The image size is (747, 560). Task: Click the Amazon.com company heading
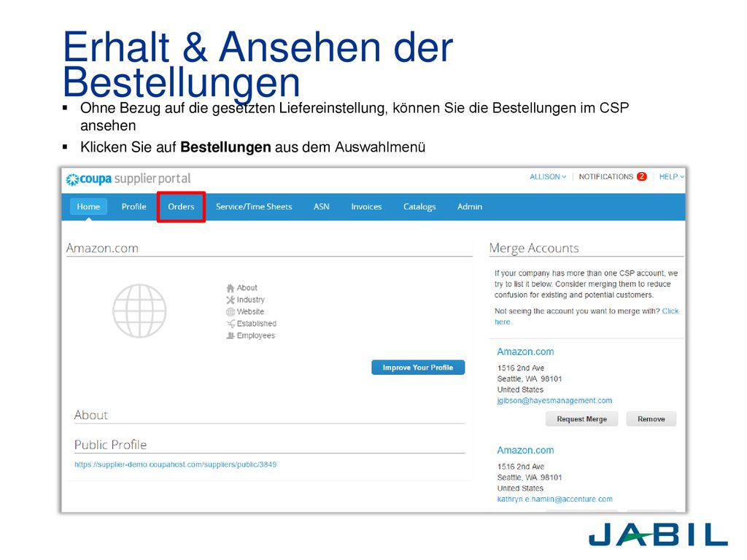coord(102,248)
